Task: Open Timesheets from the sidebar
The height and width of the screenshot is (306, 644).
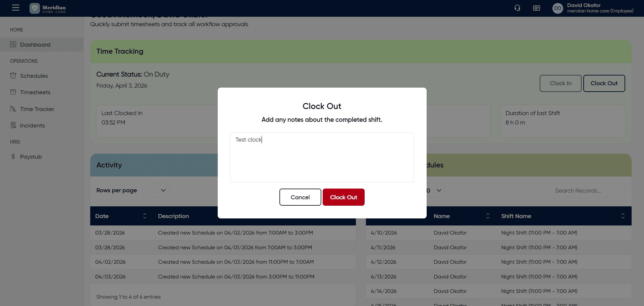Action: (x=35, y=92)
